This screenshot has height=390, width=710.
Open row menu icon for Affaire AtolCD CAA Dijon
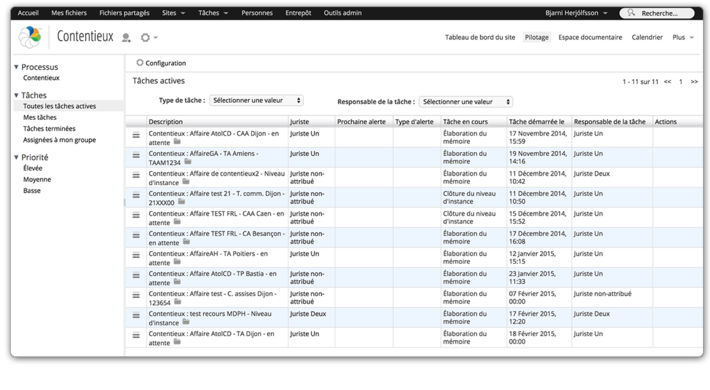(x=136, y=135)
